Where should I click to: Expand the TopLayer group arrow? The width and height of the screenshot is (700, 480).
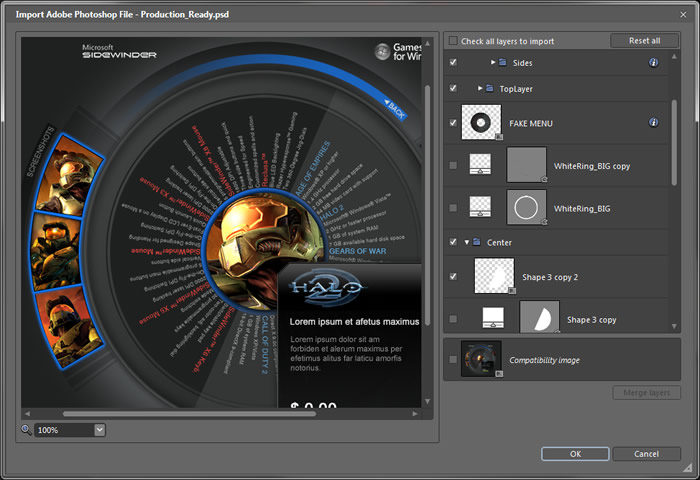480,88
